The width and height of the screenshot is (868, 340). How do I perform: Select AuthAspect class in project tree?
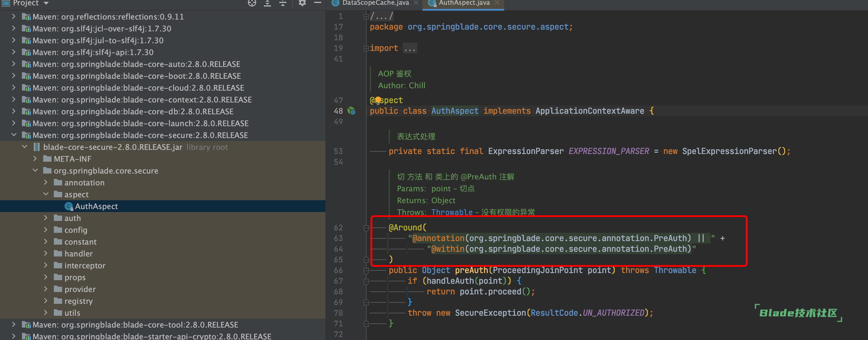96,206
